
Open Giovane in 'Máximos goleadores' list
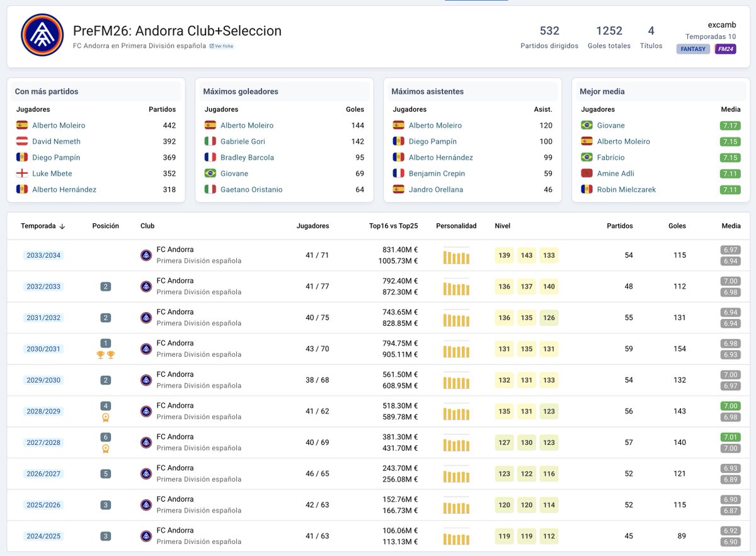(x=234, y=173)
